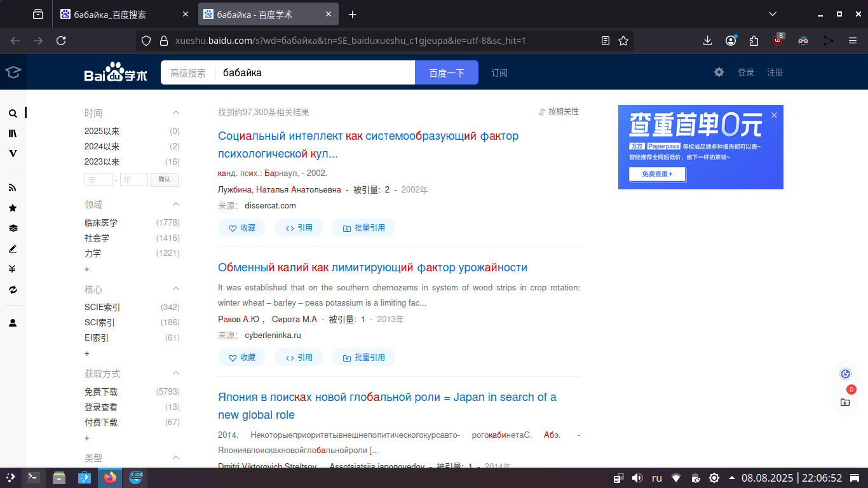The width and height of the screenshot is (868, 488).
Task: Click the yen currency icon in the sidebar
Action: click(x=13, y=269)
